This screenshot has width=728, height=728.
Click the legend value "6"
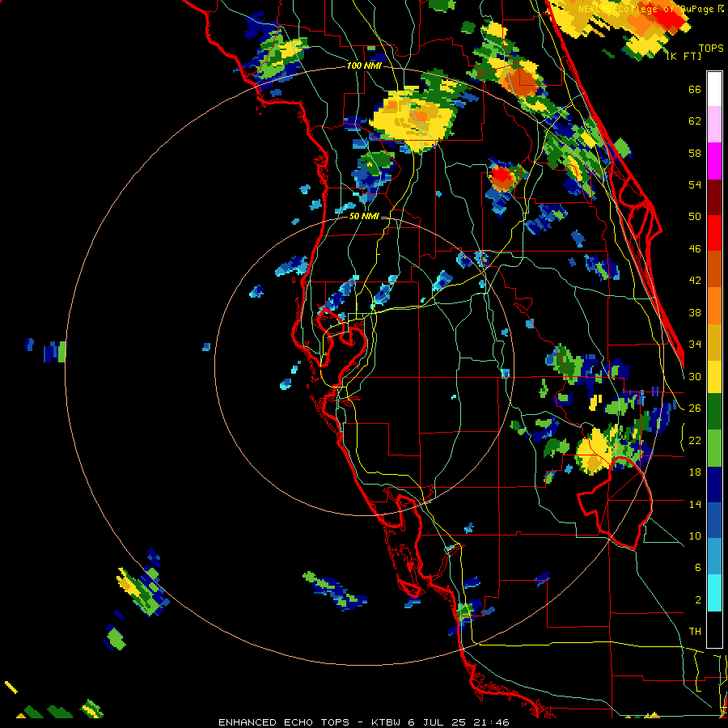[697, 568]
